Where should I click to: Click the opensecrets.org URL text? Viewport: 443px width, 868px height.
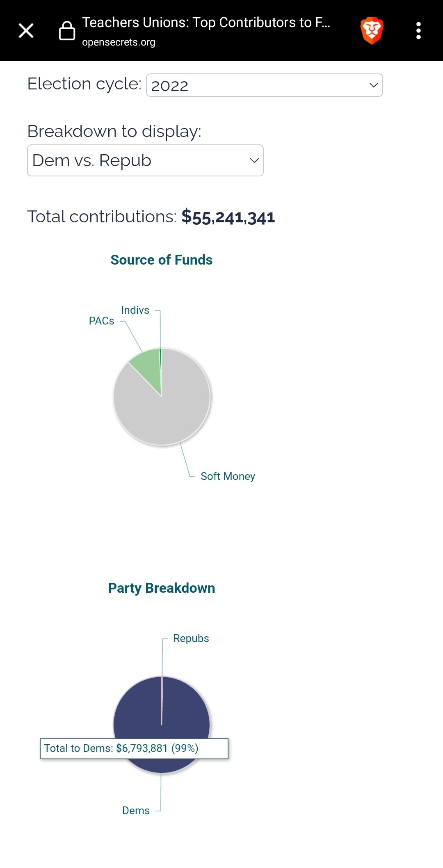(119, 42)
